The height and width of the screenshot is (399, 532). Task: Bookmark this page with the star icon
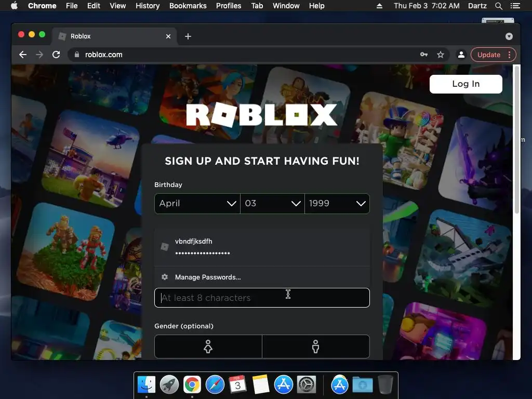click(441, 55)
